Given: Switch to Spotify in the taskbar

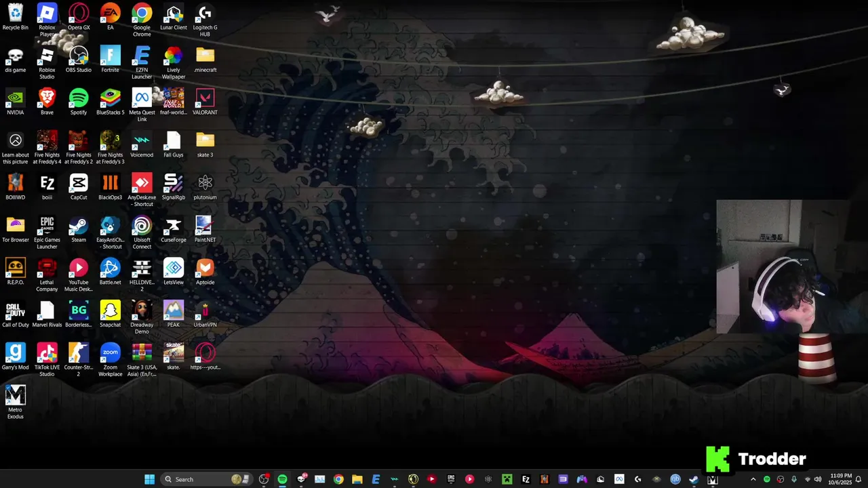Looking at the screenshot, I should pyautogui.click(x=282, y=479).
